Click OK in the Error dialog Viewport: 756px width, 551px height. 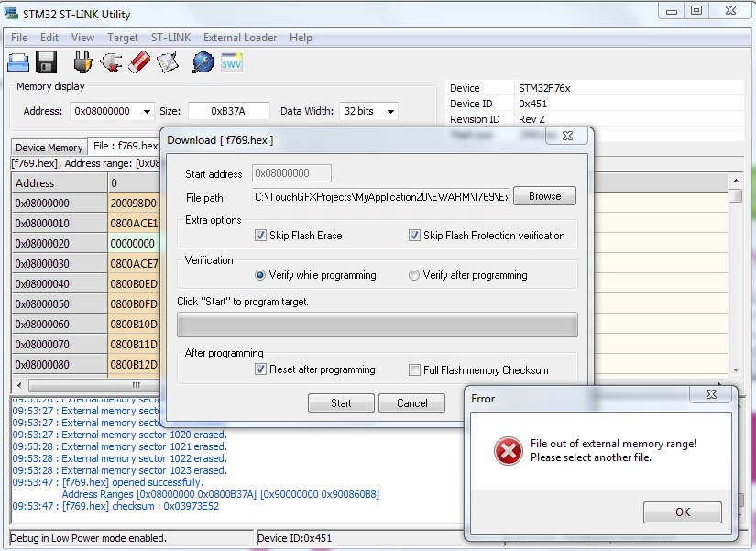click(x=682, y=512)
